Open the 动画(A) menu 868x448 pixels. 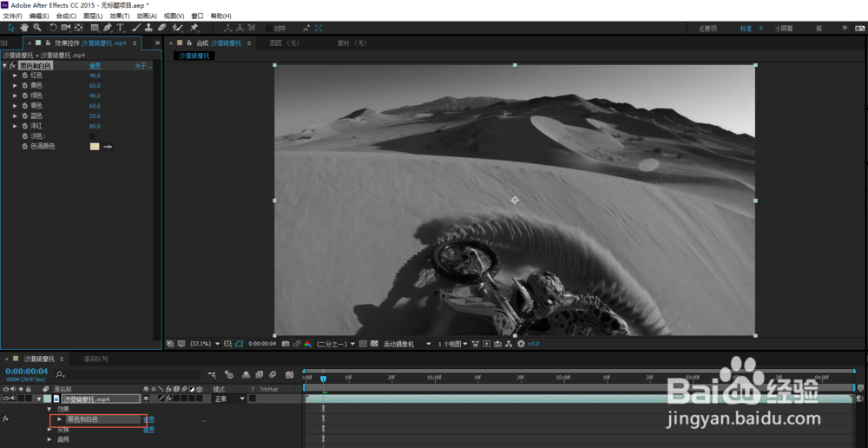pyautogui.click(x=147, y=16)
